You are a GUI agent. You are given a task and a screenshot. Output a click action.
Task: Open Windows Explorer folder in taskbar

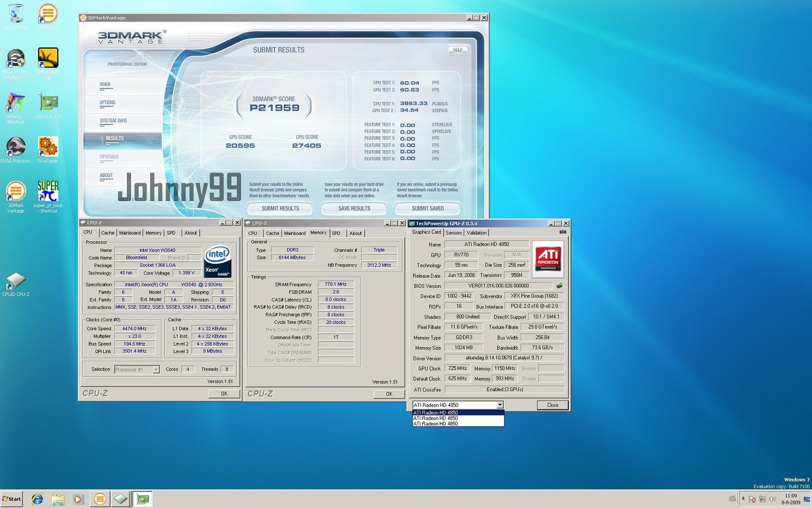click(58, 499)
